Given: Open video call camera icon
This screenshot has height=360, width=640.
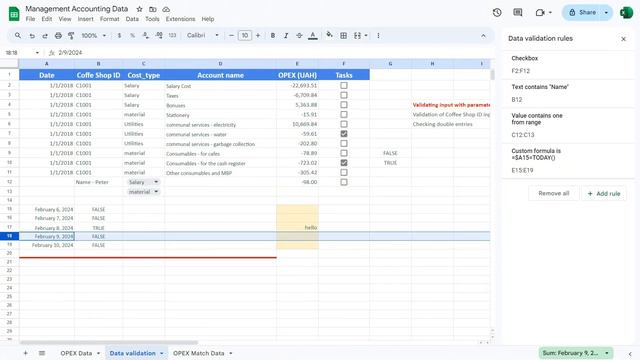Looking at the screenshot, I should (x=540, y=12).
